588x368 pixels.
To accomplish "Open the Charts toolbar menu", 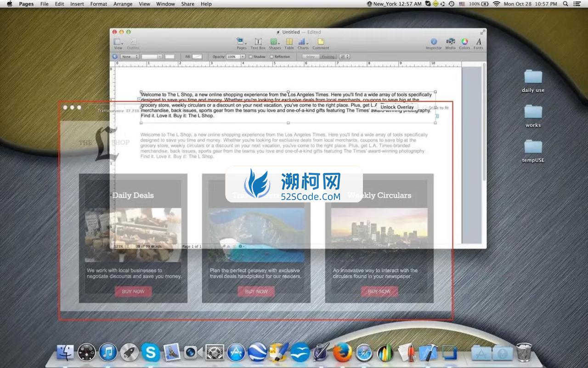I will pos(303,43).
